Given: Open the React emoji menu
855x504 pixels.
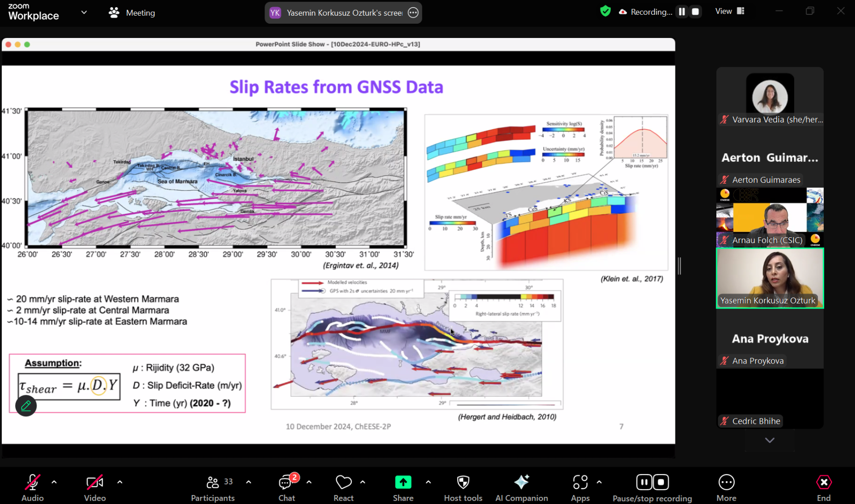Looking at the screenshot, I should pyautogui.click(x=343, y=488).
